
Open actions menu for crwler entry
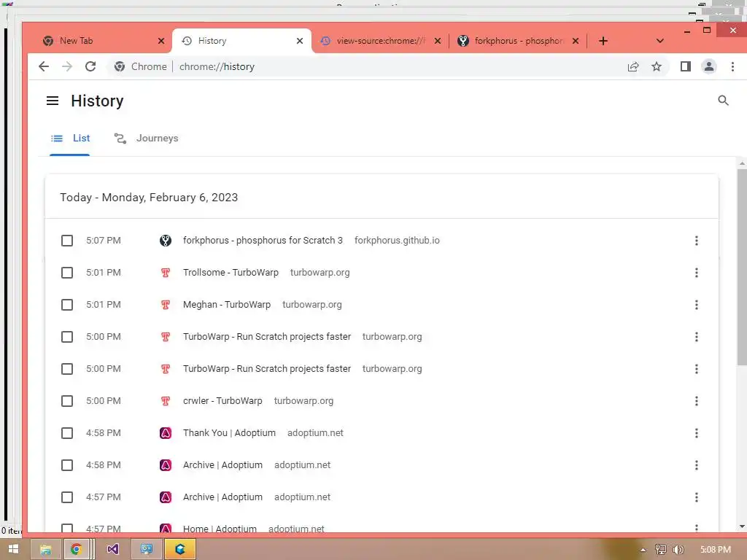click(x=697, y=401)
